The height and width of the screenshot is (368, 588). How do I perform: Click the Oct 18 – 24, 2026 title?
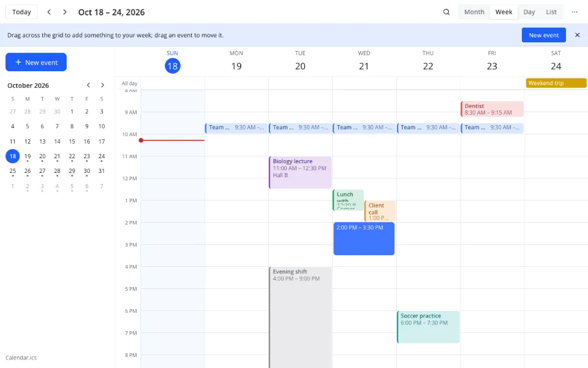(x=111, y=12)
